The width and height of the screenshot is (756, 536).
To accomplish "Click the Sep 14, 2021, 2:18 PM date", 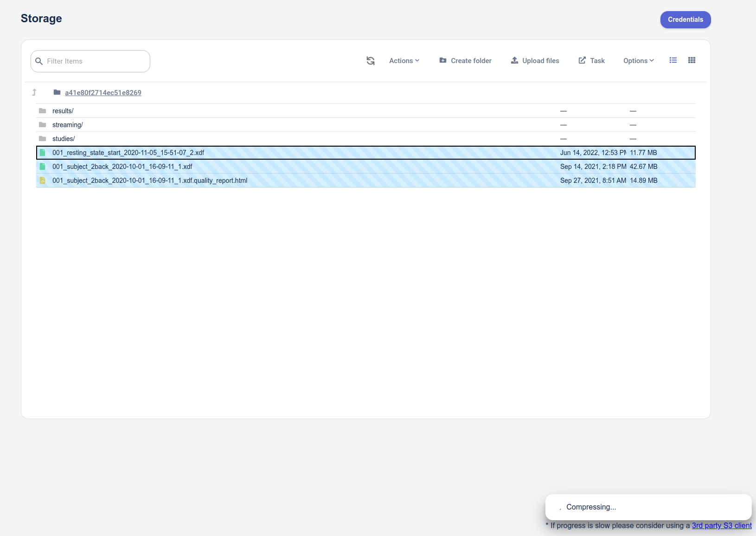I will coord(593,167).
